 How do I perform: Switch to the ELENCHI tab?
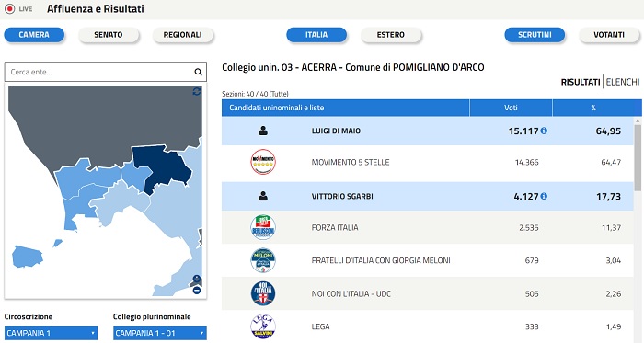(623, 82)
